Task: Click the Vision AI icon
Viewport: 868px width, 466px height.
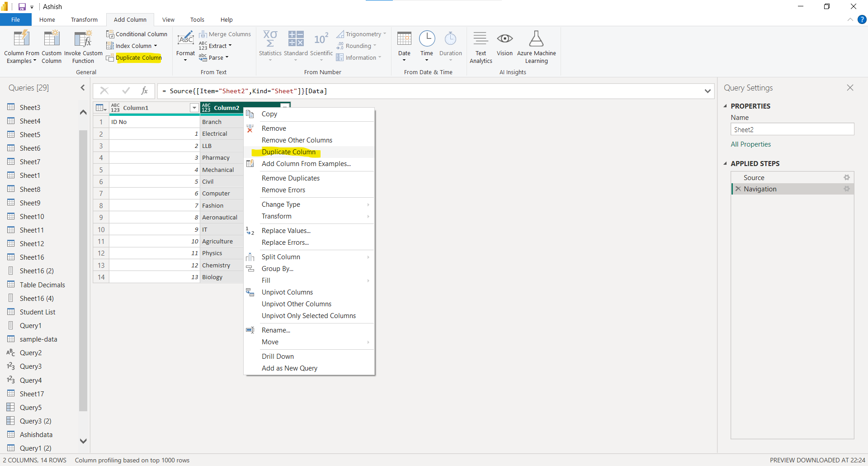Action: [505, 45]
